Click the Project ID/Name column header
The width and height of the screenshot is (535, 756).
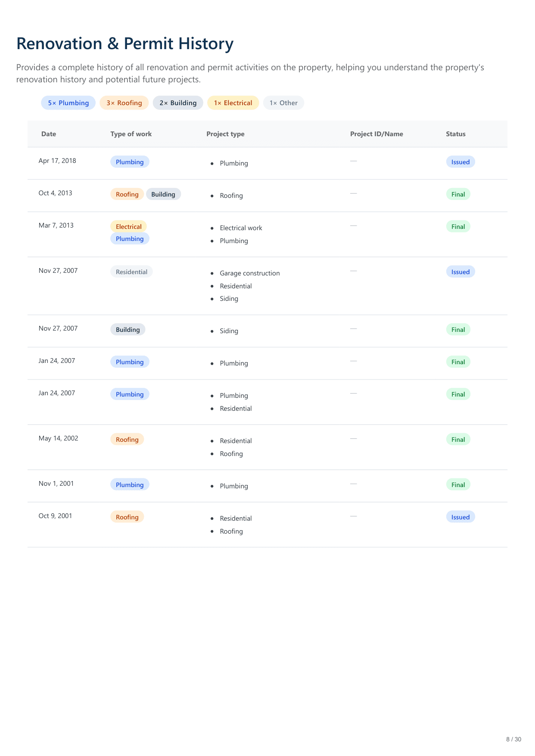(376, 134)
